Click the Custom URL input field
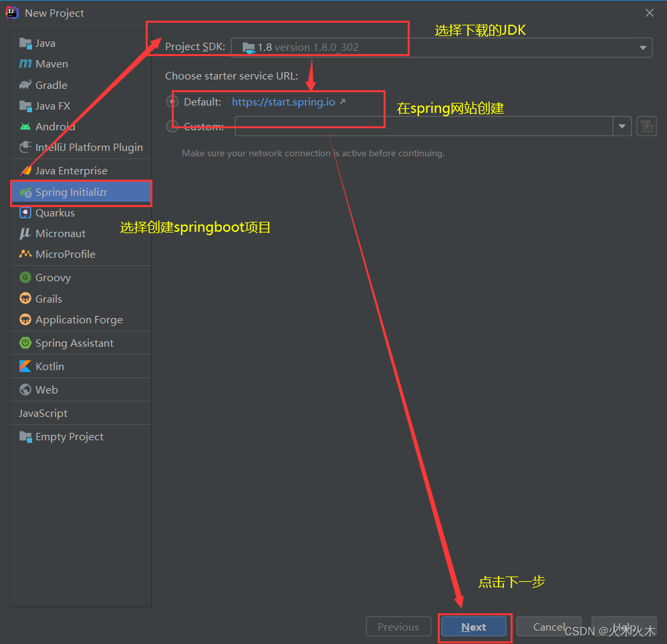This screenshot has height=644, width=667. [x=424, y=126]
